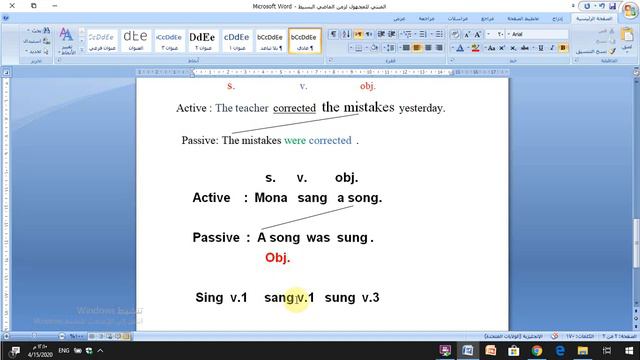The height and width of the screenshot is (360, 640).
Task: Select the highlighted Normal style
Action: (304, 41)
